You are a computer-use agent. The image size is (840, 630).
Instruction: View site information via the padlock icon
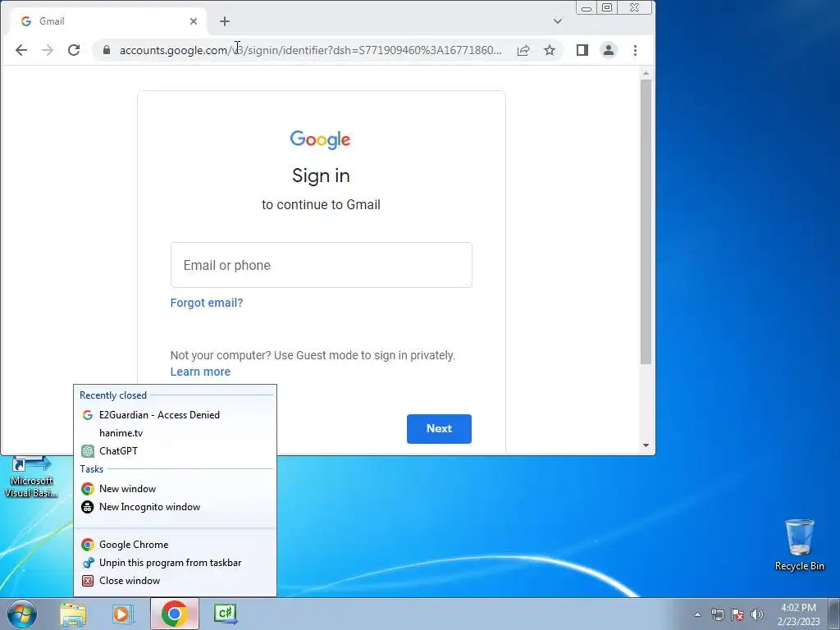coord(107,50)
